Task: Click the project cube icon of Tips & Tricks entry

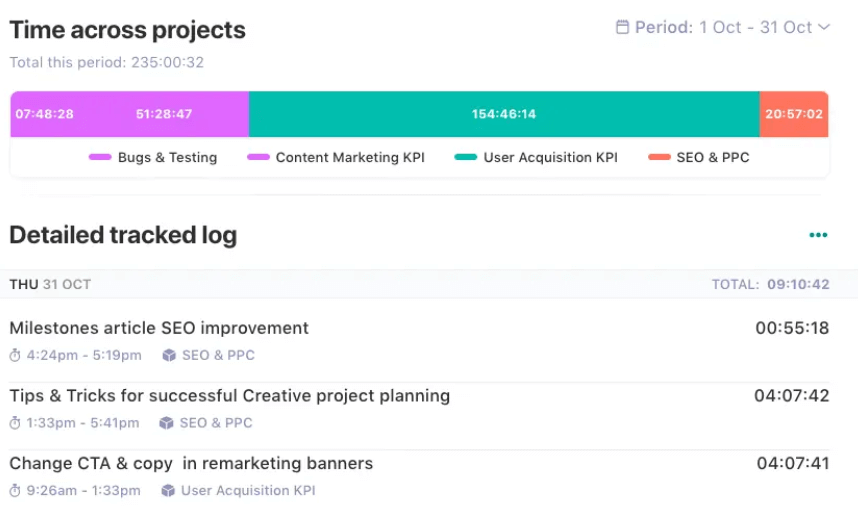Action: (x=166, y=423)
